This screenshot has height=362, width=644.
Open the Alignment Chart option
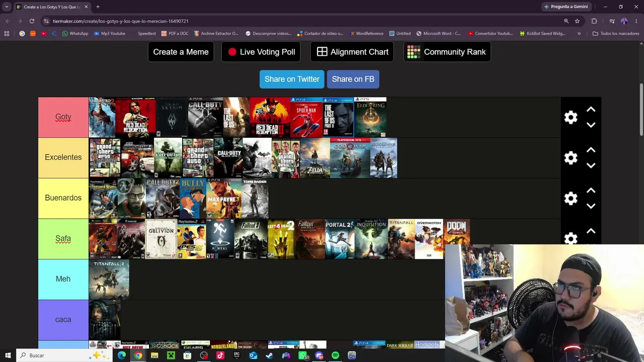(352, 52)
